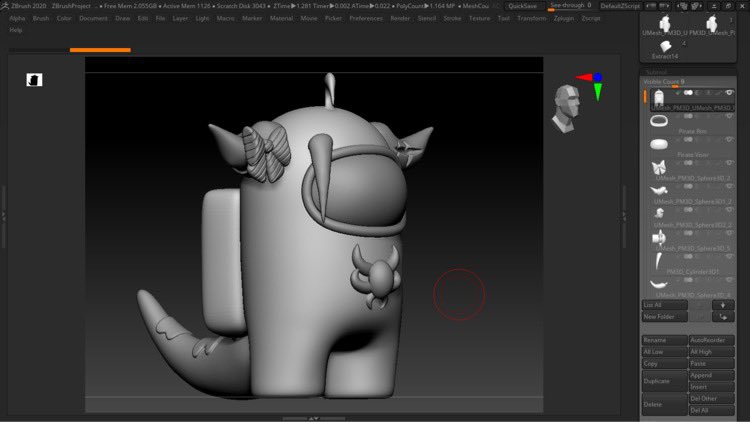Open the Brush menu
The width and height of the screenshot is (750, 422).
coord(41,18)
